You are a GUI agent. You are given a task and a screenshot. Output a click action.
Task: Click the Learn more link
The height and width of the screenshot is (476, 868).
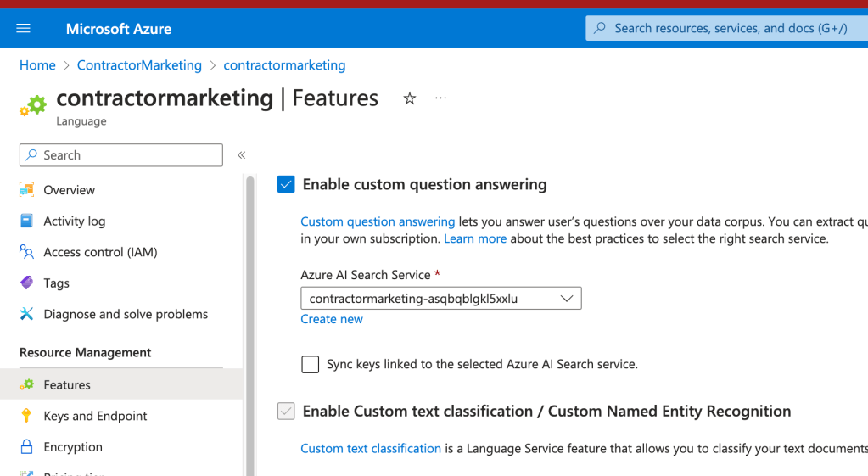point(475,238)
